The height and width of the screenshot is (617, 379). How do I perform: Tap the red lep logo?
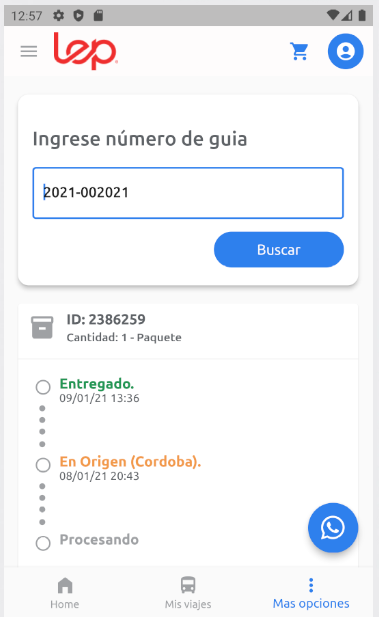click(85, 51)
